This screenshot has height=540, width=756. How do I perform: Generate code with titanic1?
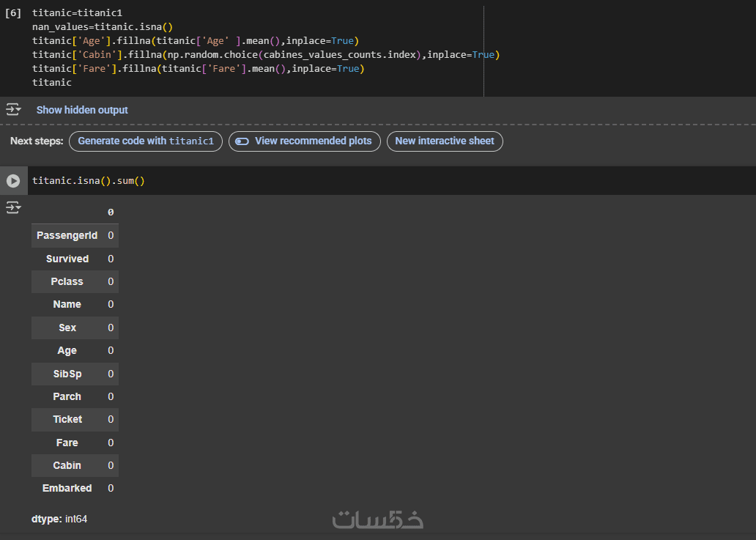tap(145, 141)
